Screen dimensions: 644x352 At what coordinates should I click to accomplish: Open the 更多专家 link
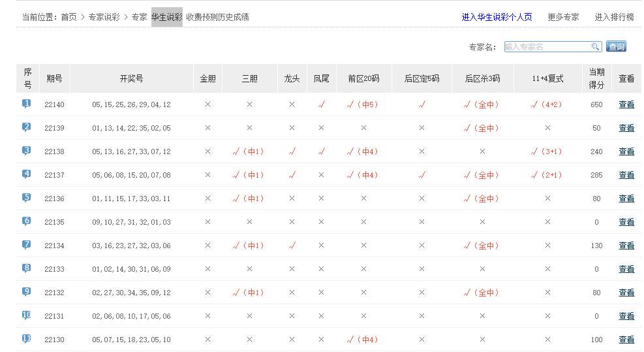tap(563, 17)
